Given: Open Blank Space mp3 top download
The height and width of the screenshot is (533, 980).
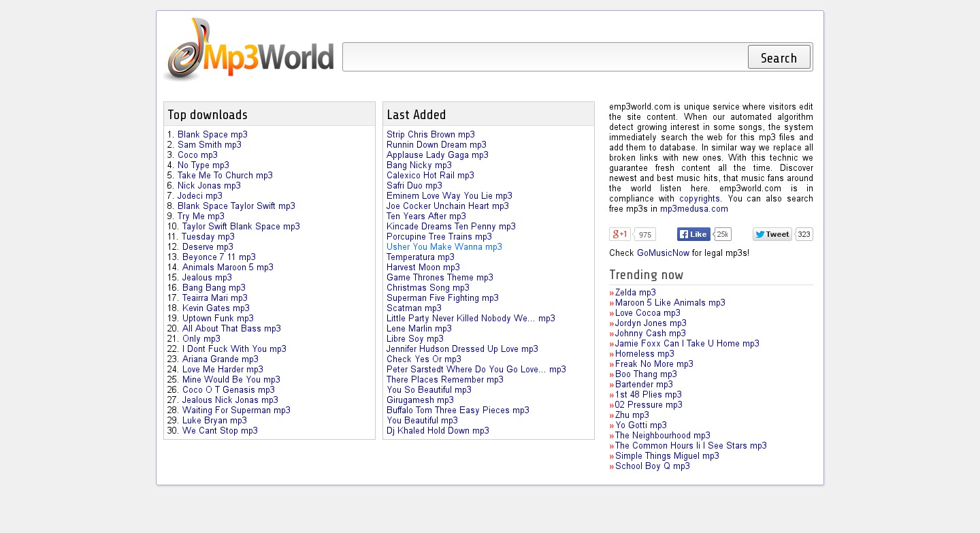Looking at the screenshot, I should pos(212,135).
